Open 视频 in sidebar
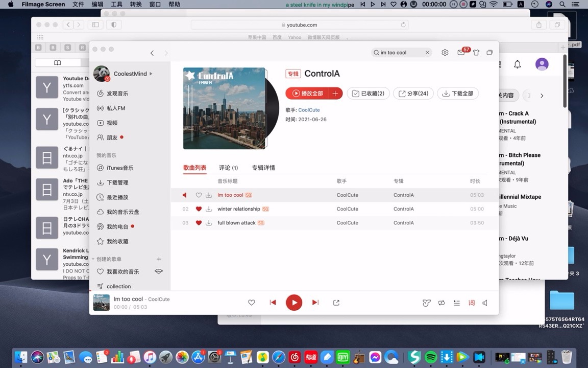This screenshot has width=588, height=368. pos(112,123)
